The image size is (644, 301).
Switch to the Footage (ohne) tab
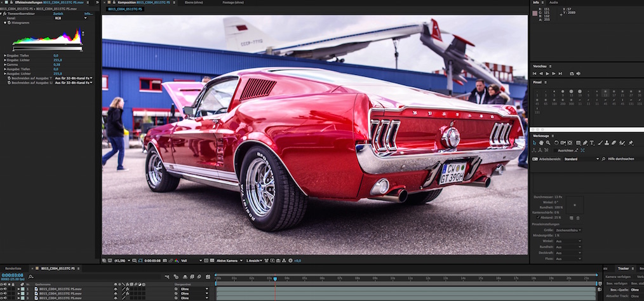pos(233,3)
